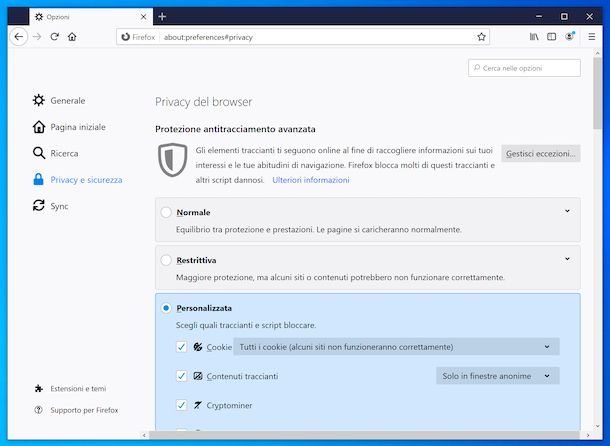Open the Firefox account icon

(x=570, y=36)
